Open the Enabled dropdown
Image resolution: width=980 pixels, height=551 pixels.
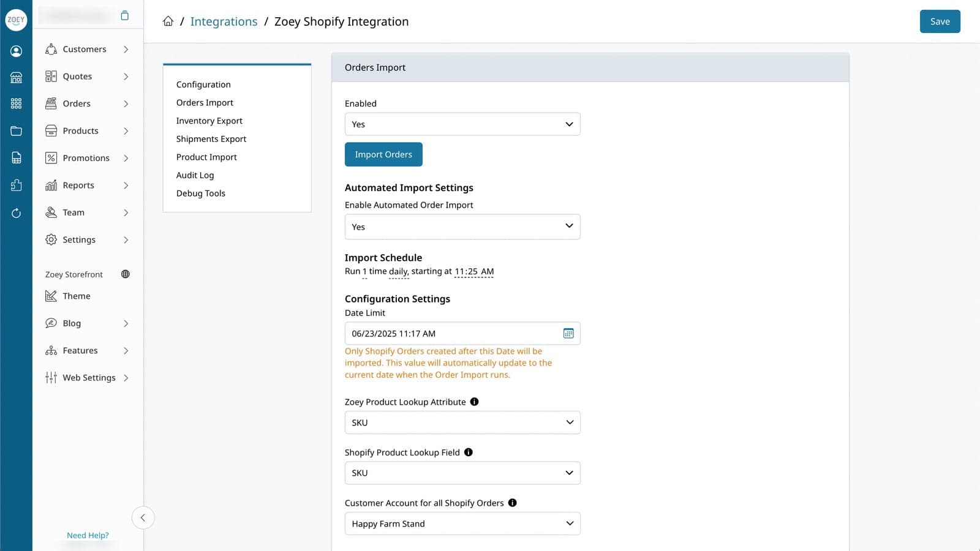pos(462,124)
